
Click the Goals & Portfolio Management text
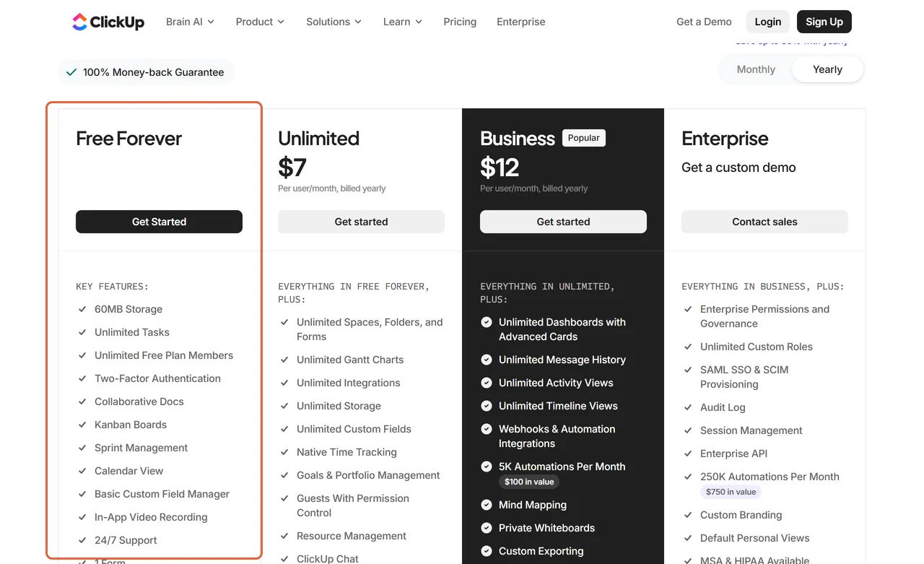368,475
